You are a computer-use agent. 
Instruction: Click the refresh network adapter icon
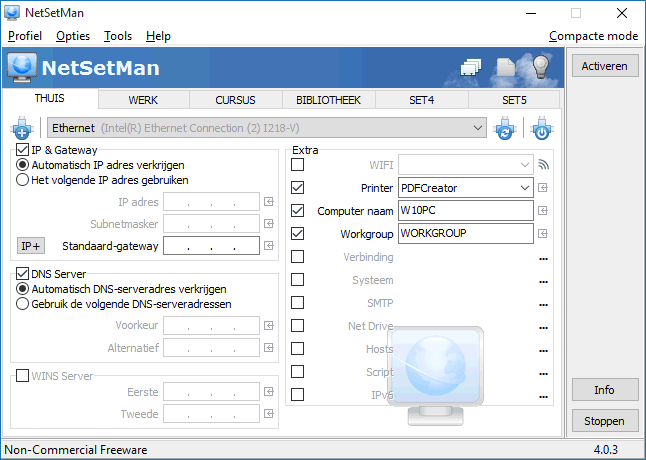[x=505, y=128]
